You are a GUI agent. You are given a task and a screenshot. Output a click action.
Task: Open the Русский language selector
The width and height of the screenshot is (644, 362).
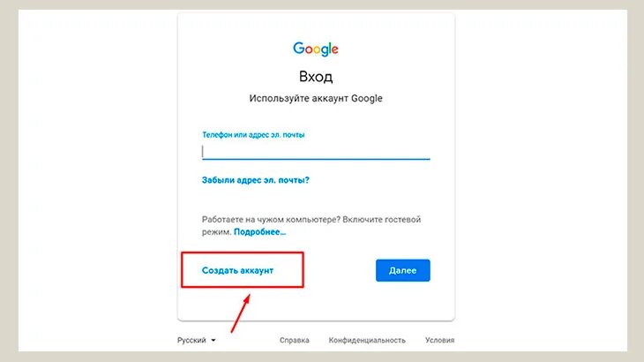pyautogui.click(x=197, y=340)
